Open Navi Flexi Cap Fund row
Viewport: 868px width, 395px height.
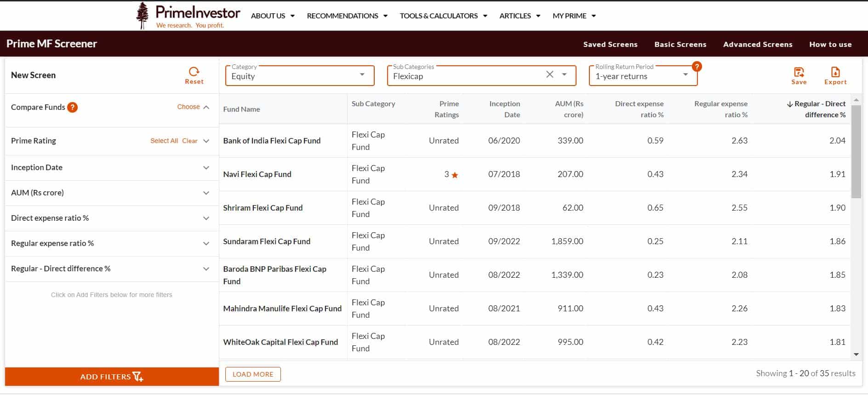tap(257, 174)
